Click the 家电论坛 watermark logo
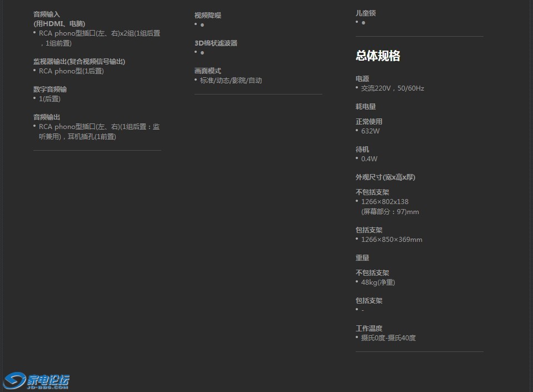This screenshot has height=392, width=533. tap(37, 380)
